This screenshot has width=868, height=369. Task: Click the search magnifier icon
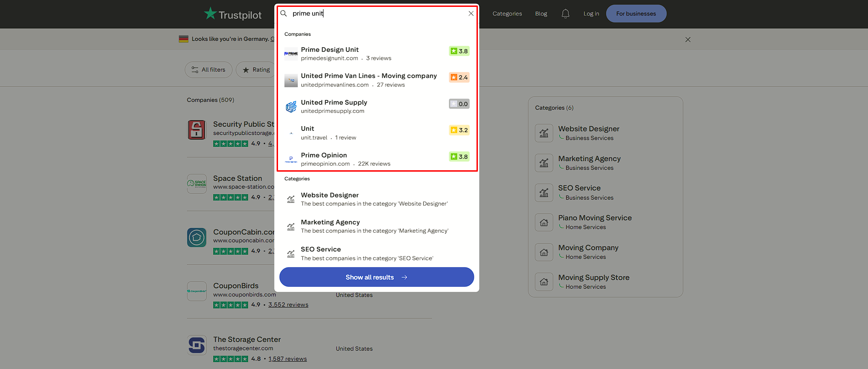284,13
